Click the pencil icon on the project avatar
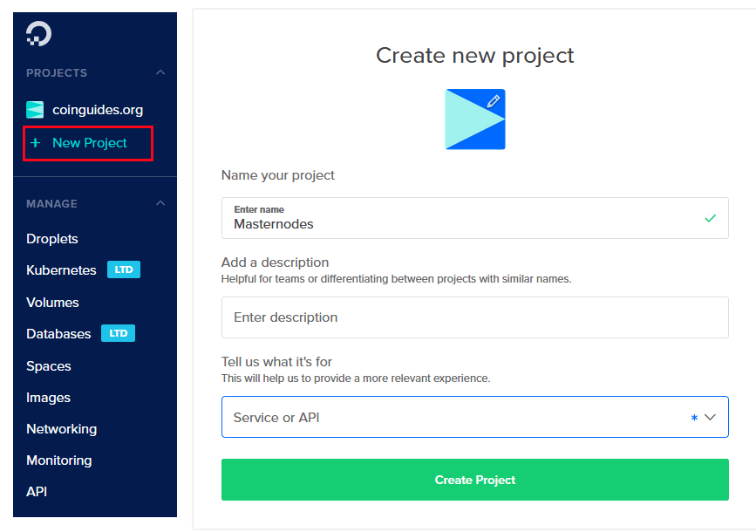The height and width of the screenshot is (532, 756). coord(495,101)
